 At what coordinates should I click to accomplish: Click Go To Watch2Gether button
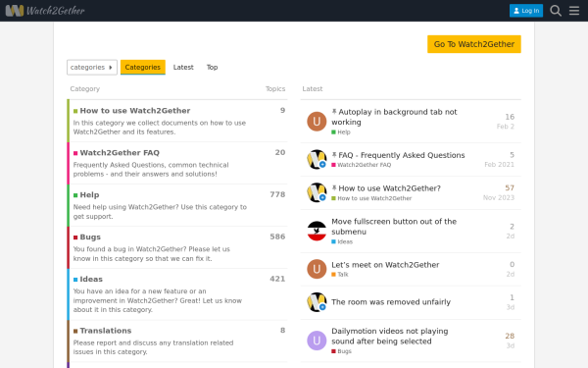[x=474, y=44]
